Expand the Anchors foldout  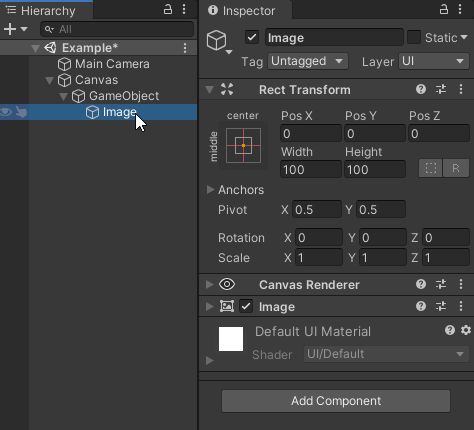point(210,189)
